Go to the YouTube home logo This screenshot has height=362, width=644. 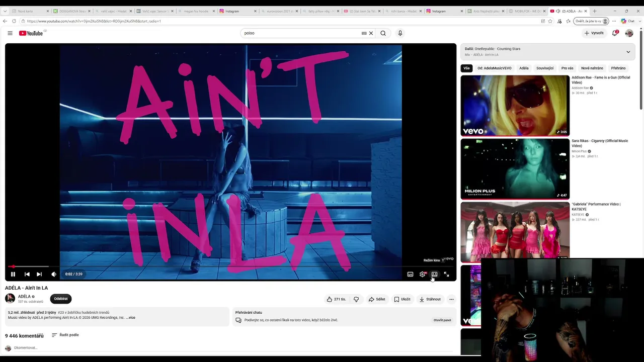click(31, 33)
